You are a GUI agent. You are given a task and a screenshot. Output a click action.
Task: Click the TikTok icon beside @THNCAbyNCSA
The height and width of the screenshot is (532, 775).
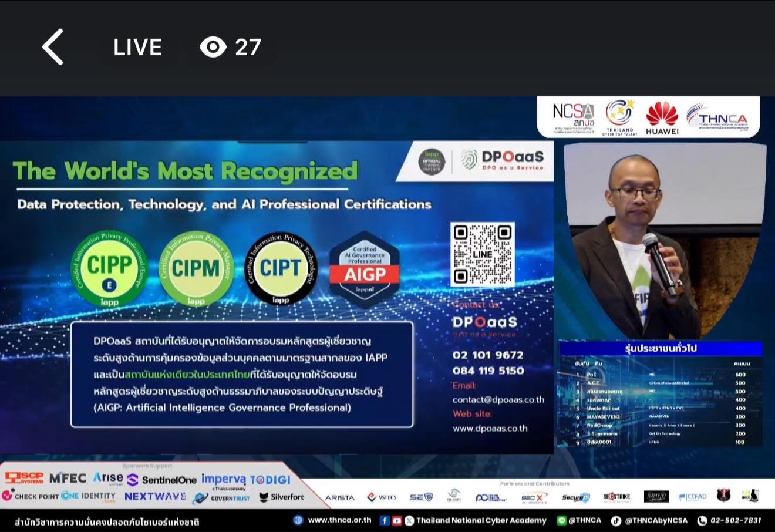point(616,520)
